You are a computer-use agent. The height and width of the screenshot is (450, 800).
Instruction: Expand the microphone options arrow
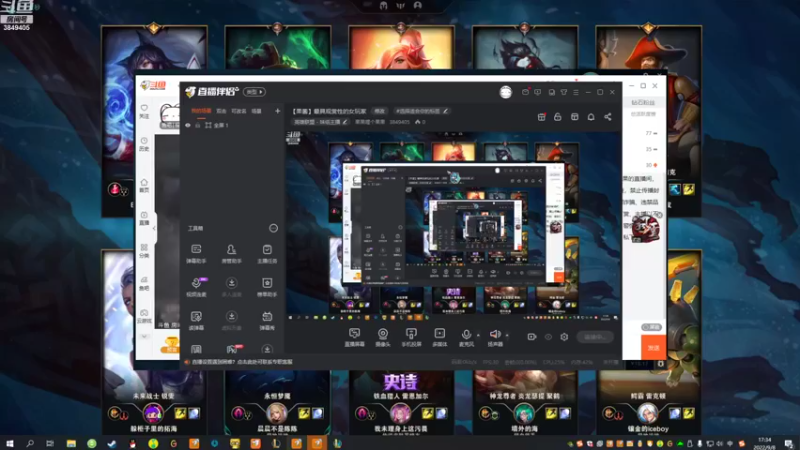pyautogui.click(x=478, y=335)
